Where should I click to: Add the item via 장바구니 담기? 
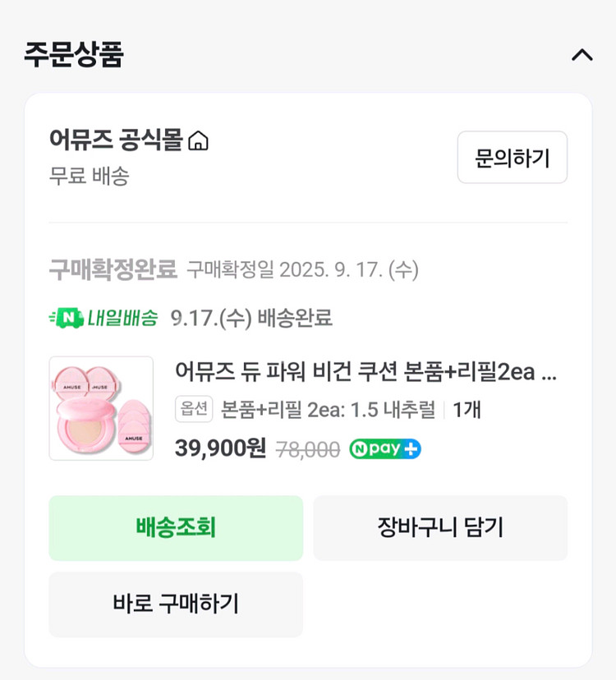tap(440, 528)
